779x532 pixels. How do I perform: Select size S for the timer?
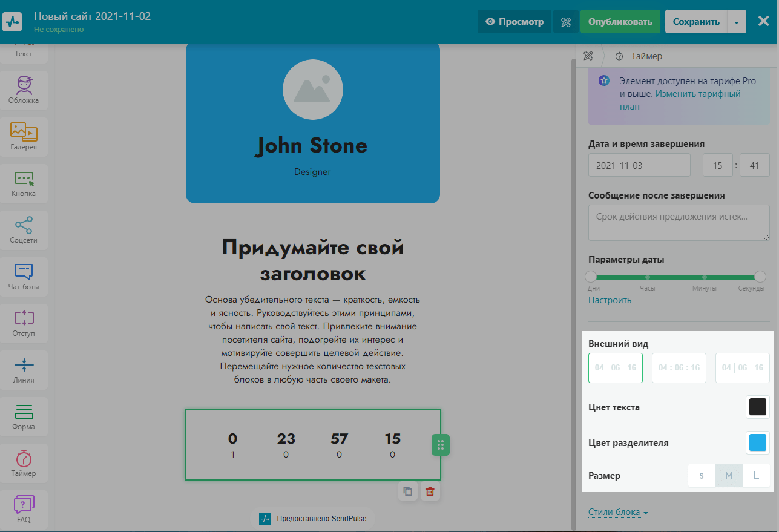point(702,476)
